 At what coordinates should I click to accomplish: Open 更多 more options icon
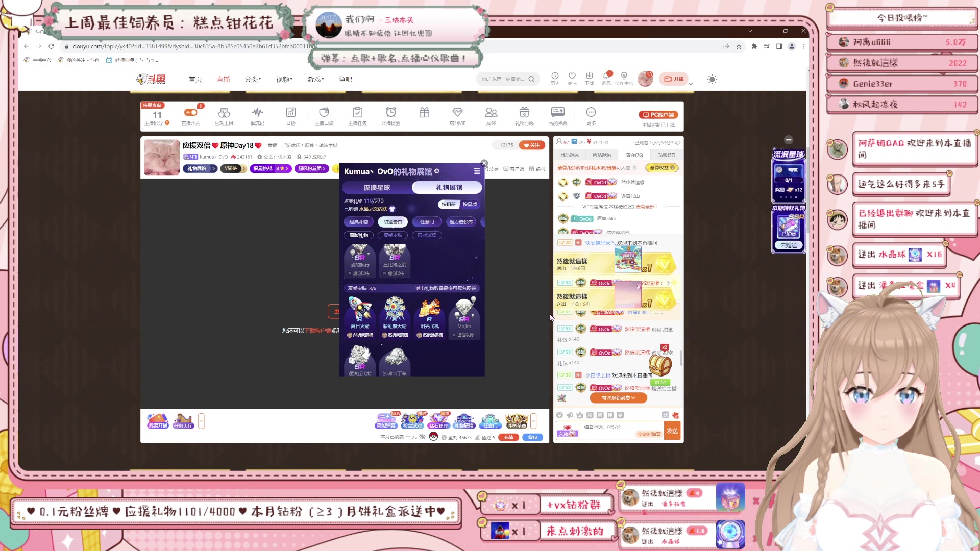coord(591,112)
